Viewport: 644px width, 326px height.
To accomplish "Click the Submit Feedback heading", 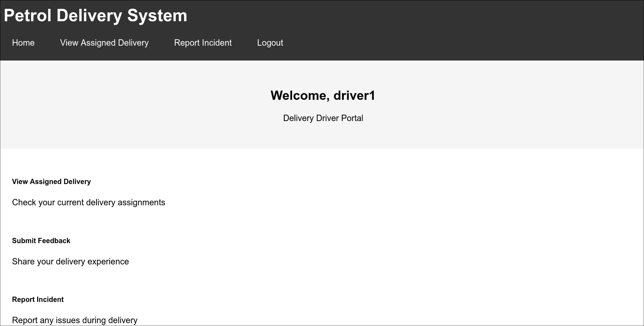I will [x=41, y=241].
